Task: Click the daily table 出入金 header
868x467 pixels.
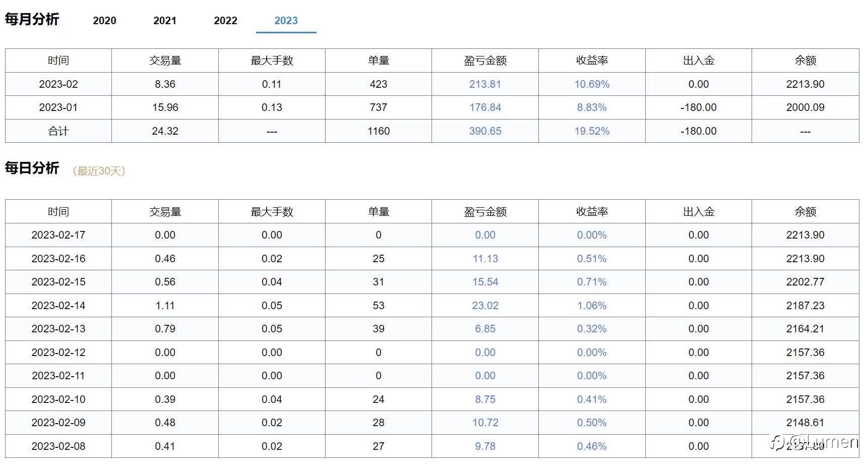Action: [x=698, y=212]
